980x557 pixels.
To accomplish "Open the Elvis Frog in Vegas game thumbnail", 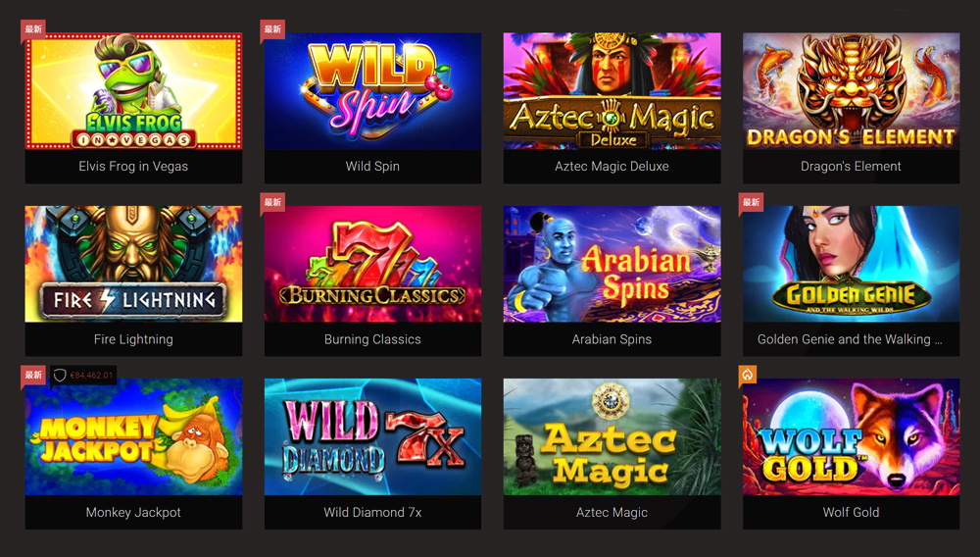I will point(133,91).
